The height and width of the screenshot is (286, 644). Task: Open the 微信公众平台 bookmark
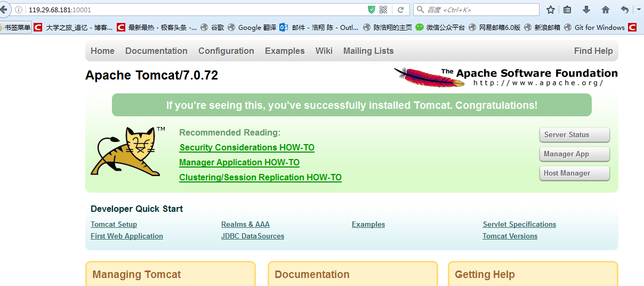(x=440, y=27)
